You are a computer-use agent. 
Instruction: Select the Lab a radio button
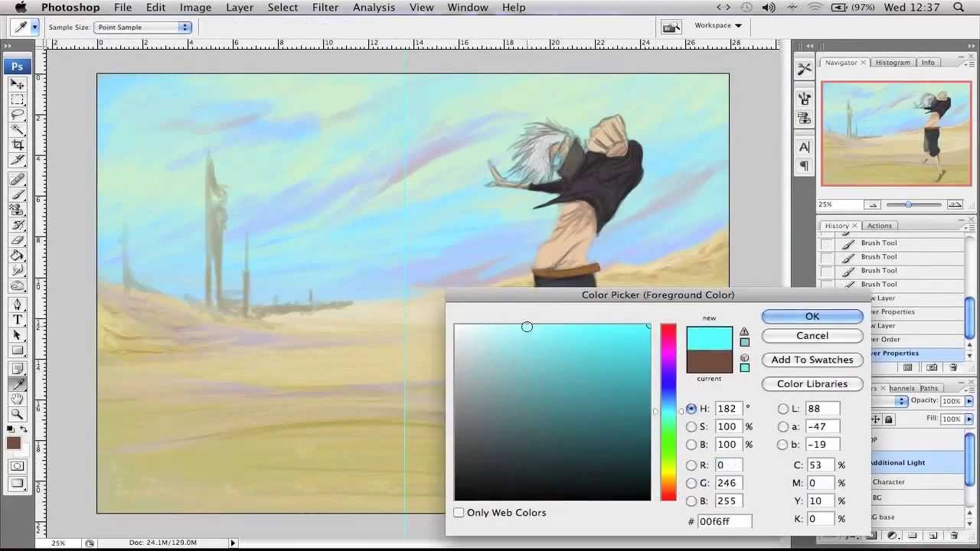783,427
